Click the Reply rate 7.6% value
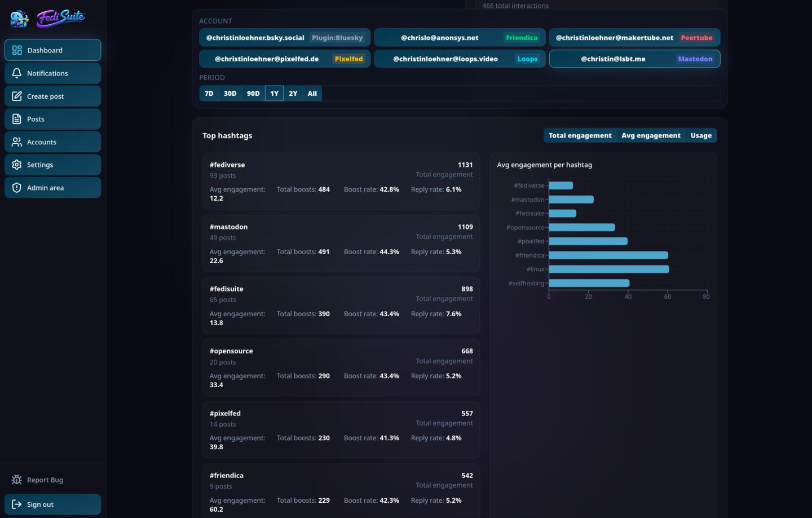812x518 pixels. pyautogui.click(x=454, y=314)
